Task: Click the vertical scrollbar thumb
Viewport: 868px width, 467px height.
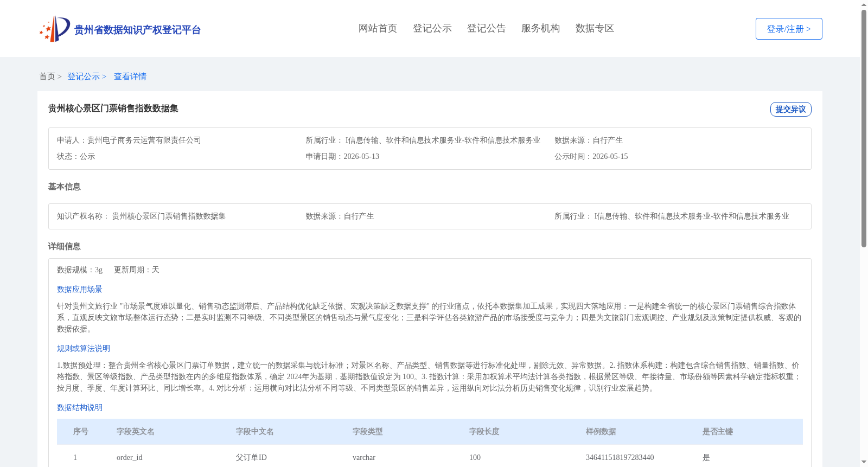Action: 864,129
